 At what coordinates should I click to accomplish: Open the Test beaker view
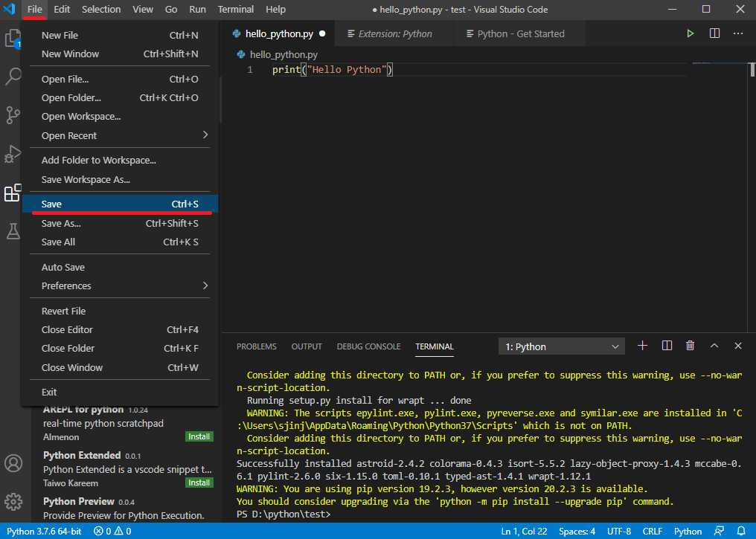pyautogui.click(x=13, y=231)
